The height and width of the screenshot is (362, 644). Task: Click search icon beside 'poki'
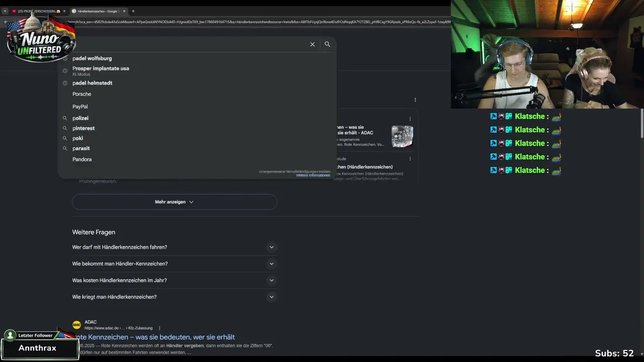coord(65,138)
